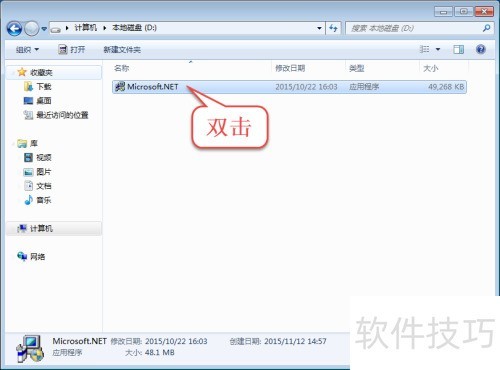The width and height of the screenshot is (500, 370).
Task: Open the 组织 menu
Action: 27,50
